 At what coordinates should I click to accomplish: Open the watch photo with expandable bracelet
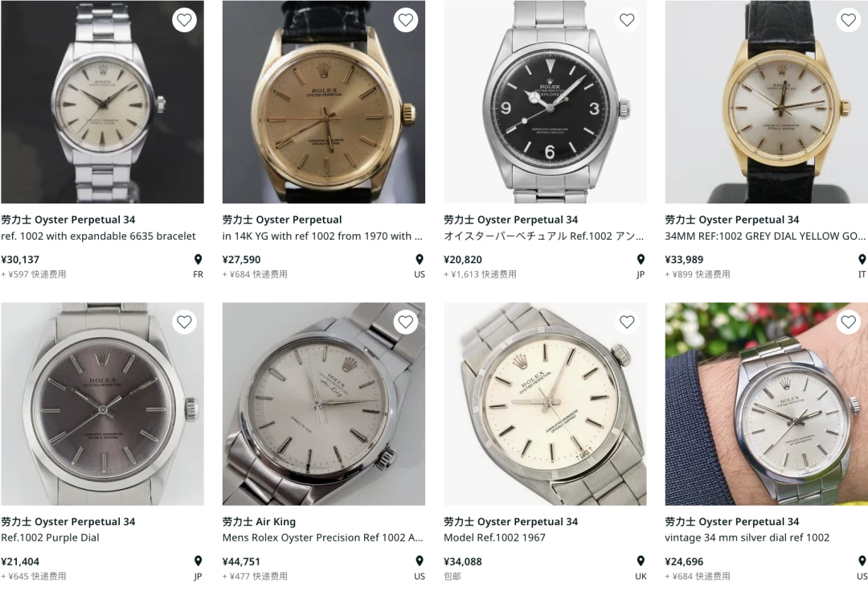(x=102, y=102)
